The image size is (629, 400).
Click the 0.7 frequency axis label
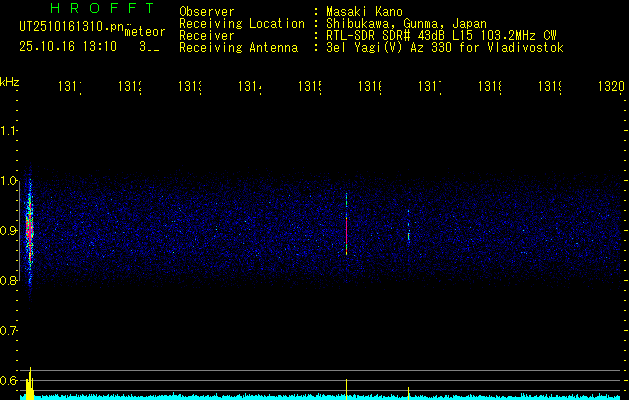pyautogui.click(x=9, y=331)
